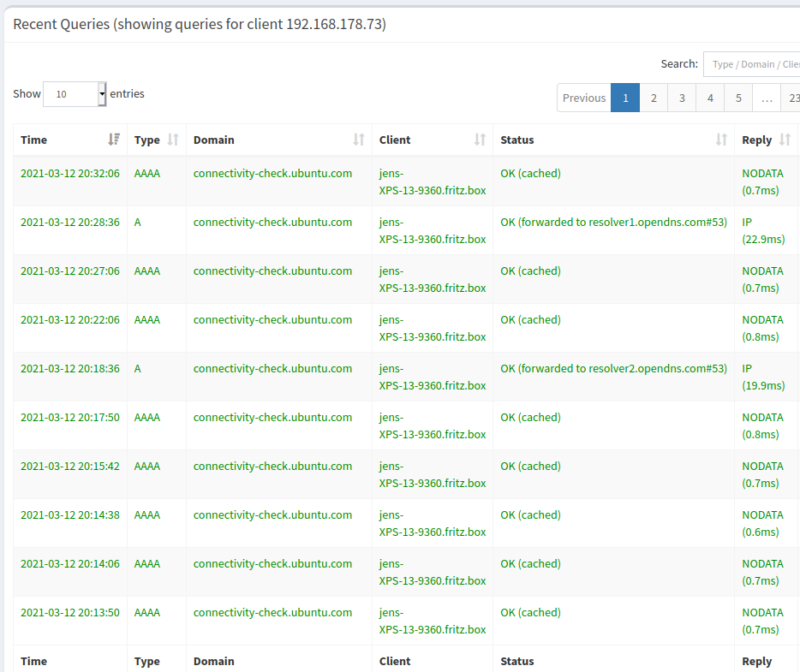Viewport: 800px width, 672px height.
Task: Click the footer Status column label
Action: coord(516,661)
